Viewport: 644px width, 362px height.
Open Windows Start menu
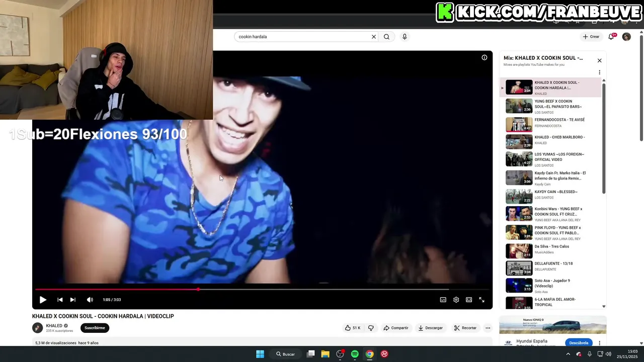pos(260,354)
